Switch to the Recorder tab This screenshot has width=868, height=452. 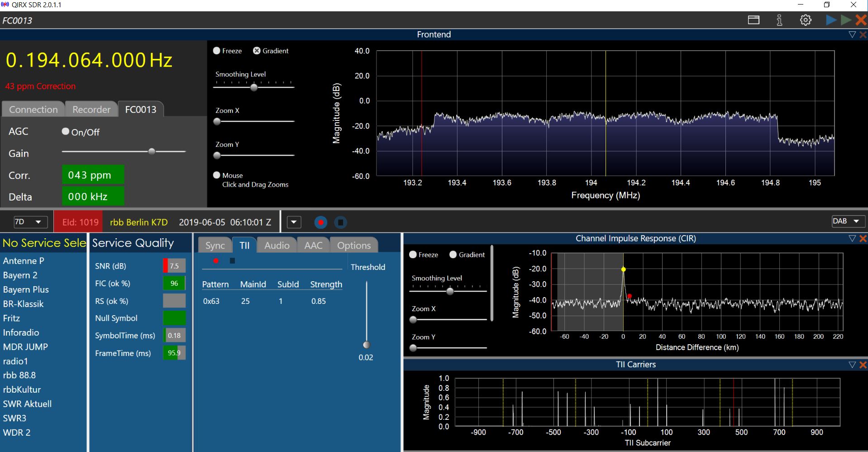(x=91, y=110)
